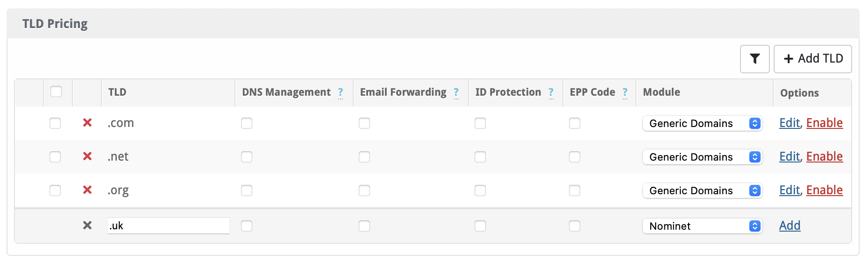Toggle the select-all checkbox in header

(56, 92)
